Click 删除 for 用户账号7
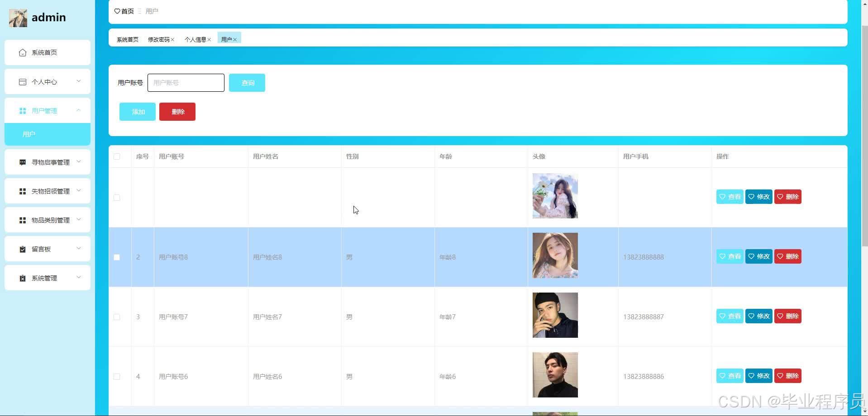The height and width of the screenshot is (416, 868). (x=788, y=316)
